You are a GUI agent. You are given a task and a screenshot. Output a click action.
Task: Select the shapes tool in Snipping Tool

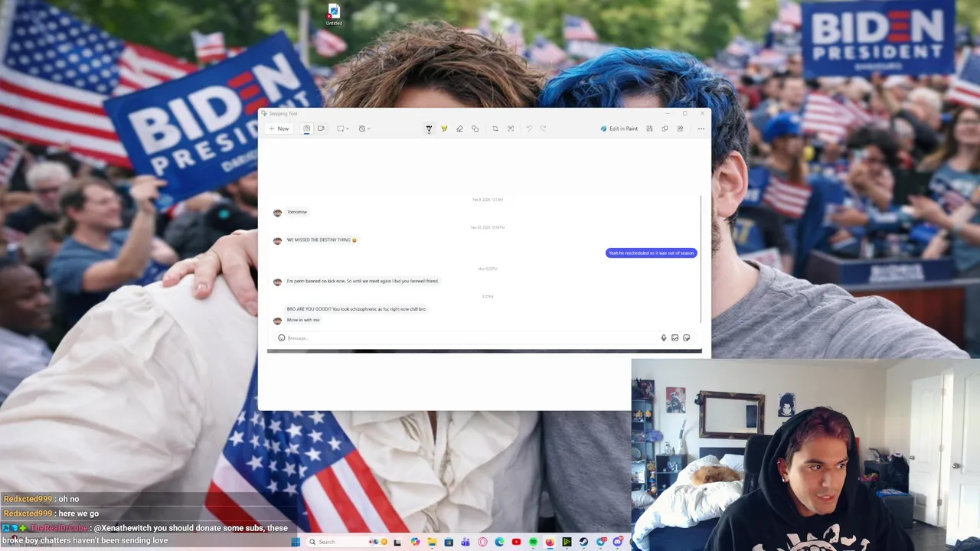475,129
